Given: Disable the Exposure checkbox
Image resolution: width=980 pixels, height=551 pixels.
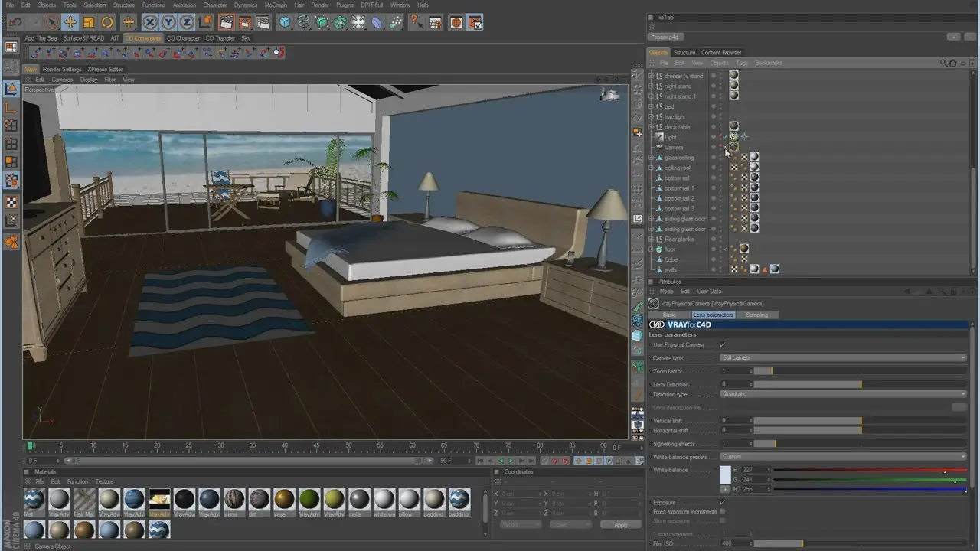Looking at the screenshot, I should pos(723,503).
